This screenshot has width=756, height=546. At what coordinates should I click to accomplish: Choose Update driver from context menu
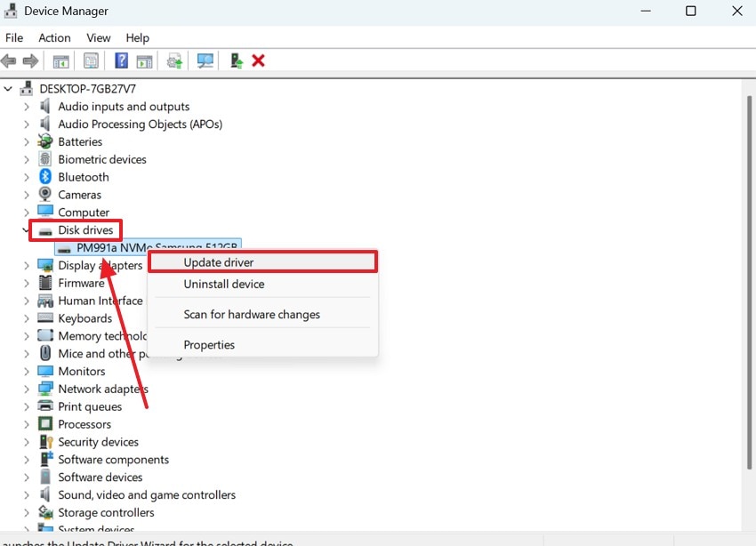tap(262, 262)
